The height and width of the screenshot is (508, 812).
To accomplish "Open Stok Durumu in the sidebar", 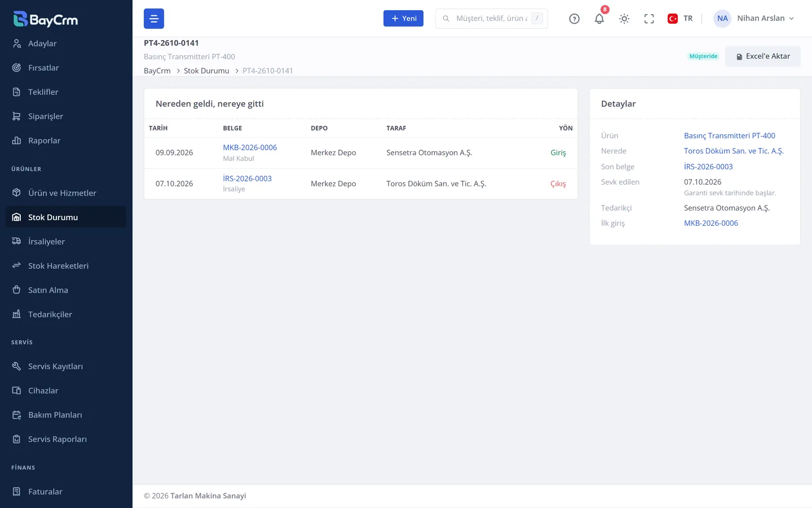I will [66, 217].
